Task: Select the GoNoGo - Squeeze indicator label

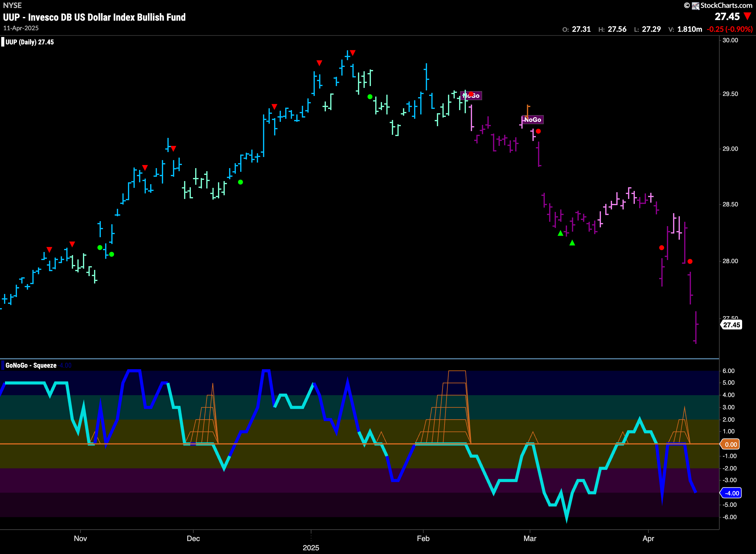Action: [31, 365]
